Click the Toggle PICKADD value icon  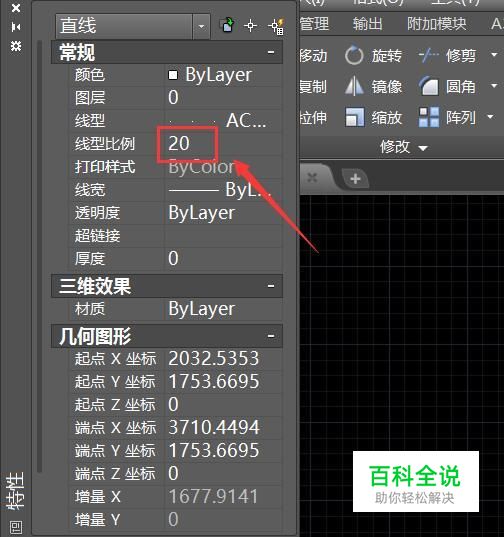coord(227,26)
